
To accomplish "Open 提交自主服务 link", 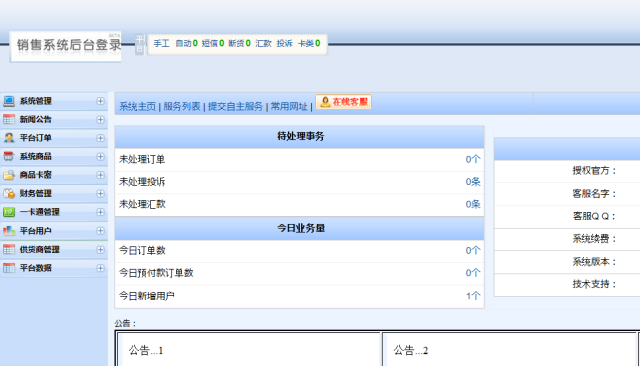I will (x=236, y=106).
